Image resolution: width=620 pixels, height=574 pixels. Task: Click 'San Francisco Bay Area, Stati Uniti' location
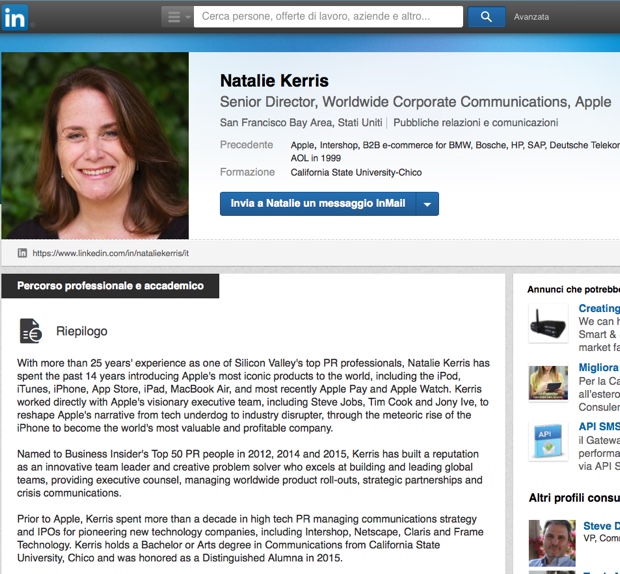301,123
